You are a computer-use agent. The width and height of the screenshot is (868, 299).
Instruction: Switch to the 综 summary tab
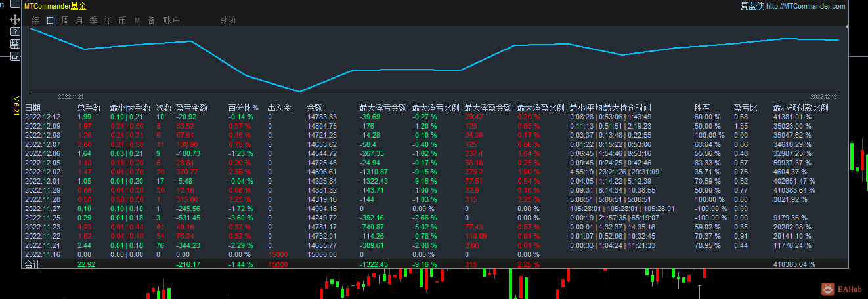click(36, 20)
